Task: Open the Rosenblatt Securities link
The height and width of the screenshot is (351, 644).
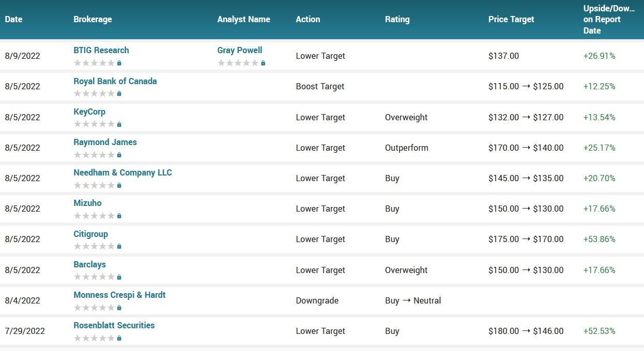Action: pos(114,325)
